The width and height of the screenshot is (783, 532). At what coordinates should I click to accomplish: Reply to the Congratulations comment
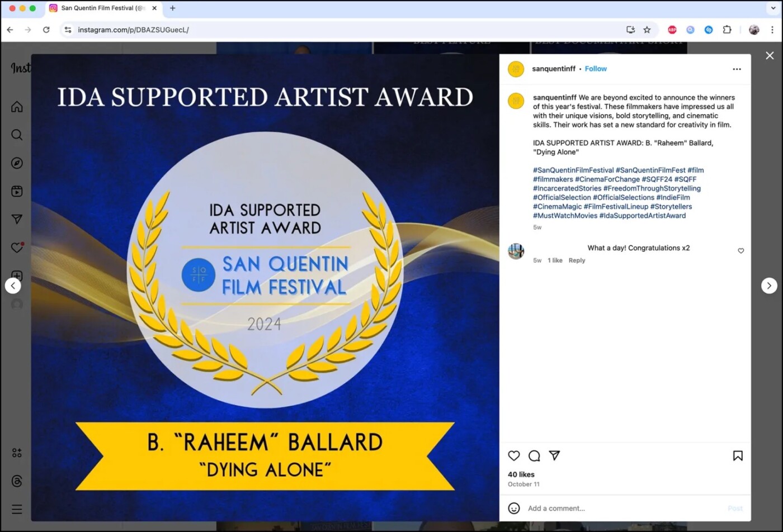(x=577, y=260)
